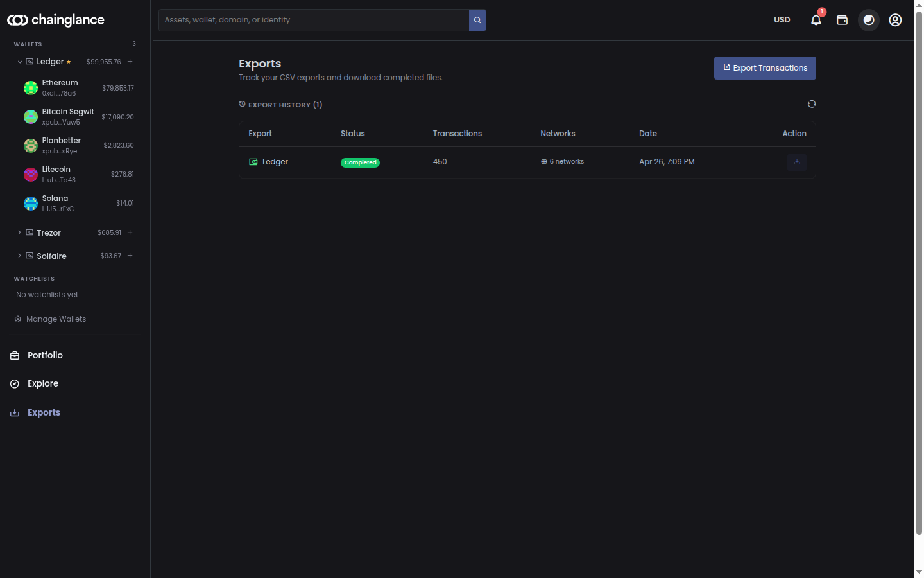Viewport: 924px width, 578px height.
Task: Refresh the export history list
Action: (812, 104)
